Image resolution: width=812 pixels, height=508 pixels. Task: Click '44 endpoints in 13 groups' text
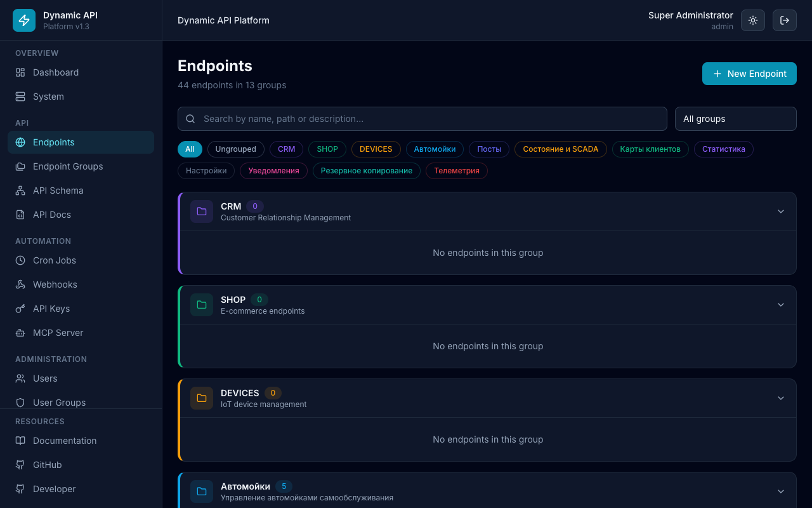coord(232,85)
